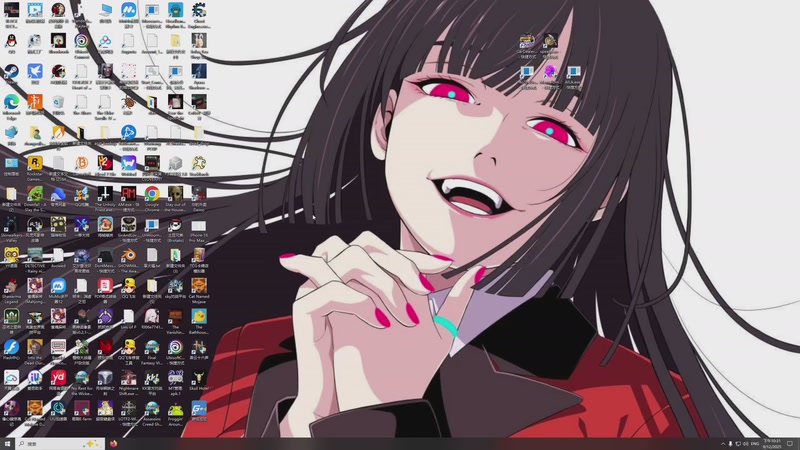800x450 pixels.
Task: Open Ubisoft Connect icon near top
Action: [x=81, y=41]
